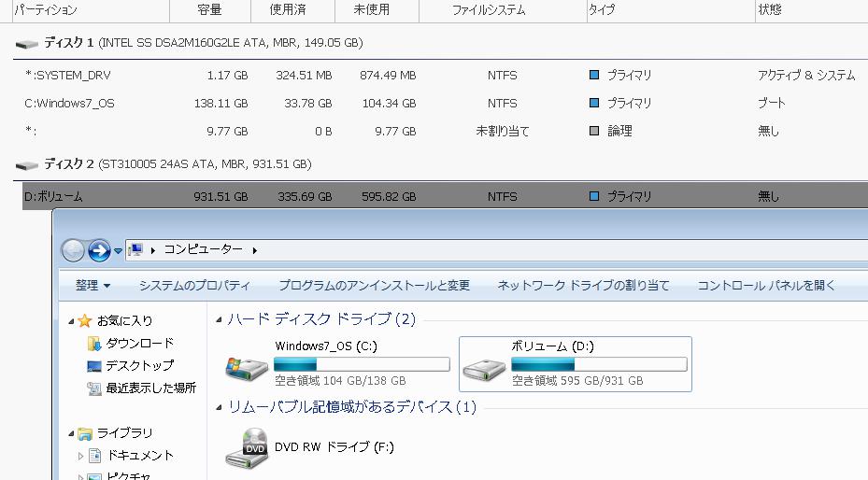Click the forward arrow in Explorer

click(100, 250)
